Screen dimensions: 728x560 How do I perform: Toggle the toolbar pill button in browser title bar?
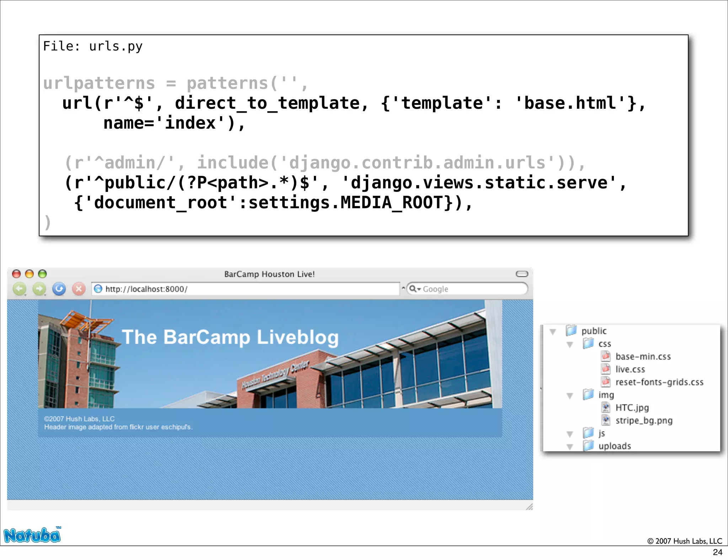522,274
